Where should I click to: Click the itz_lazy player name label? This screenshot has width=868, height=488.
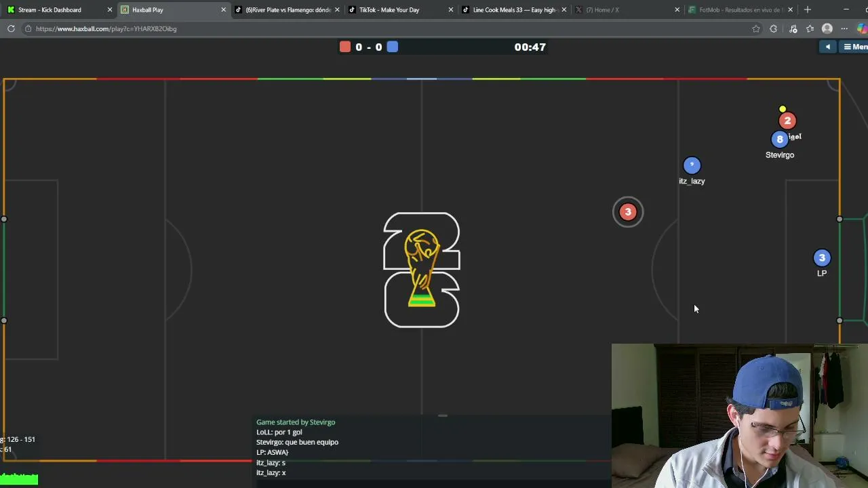click(692, 182)
